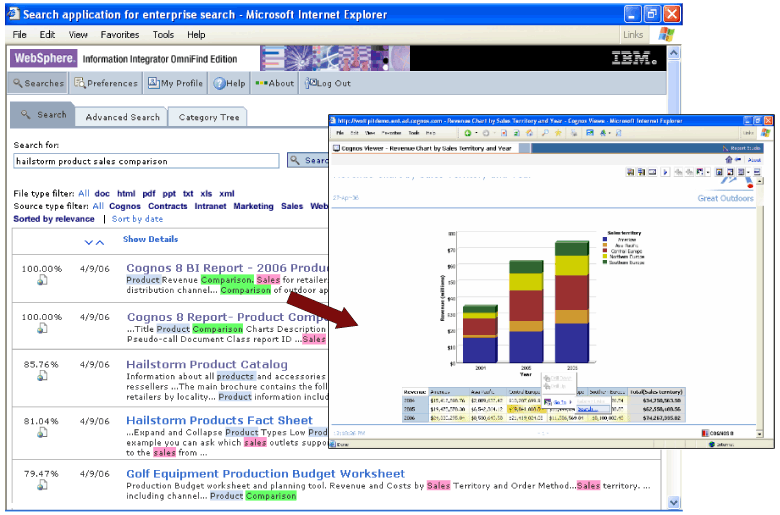Filter file type by pdf

[x=149, y=194]
